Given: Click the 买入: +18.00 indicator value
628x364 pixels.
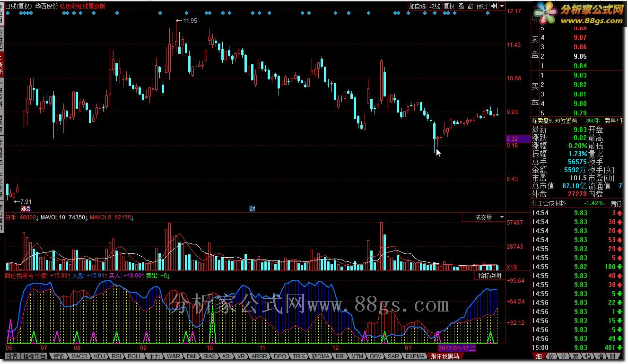Looking at the screenshot, I should point(126,275).
